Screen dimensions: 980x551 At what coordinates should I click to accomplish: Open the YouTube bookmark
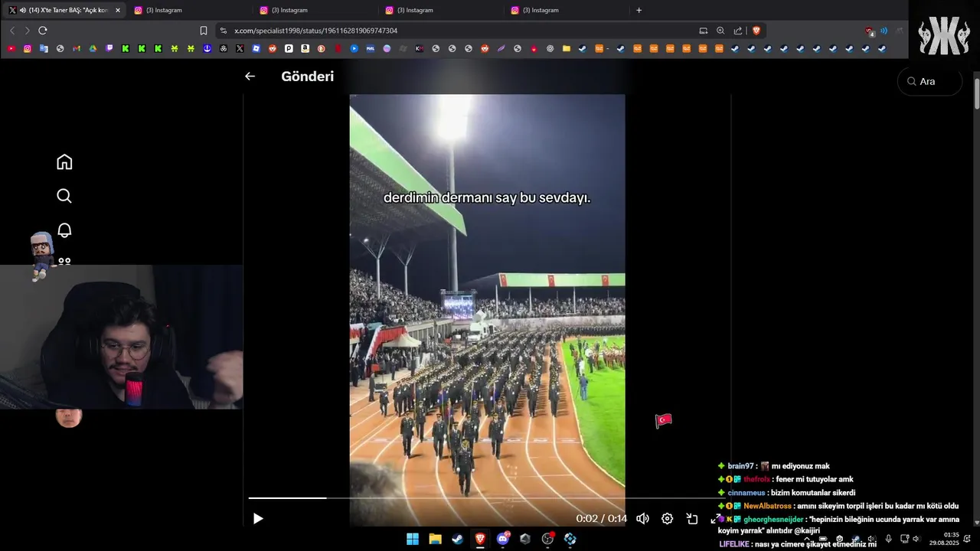pos(11,48)
